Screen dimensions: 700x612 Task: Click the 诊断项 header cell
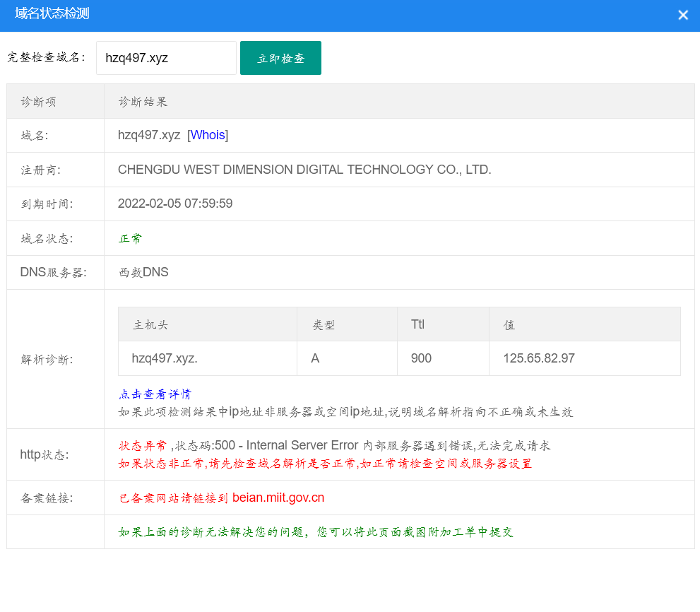(x=55, y=101)
